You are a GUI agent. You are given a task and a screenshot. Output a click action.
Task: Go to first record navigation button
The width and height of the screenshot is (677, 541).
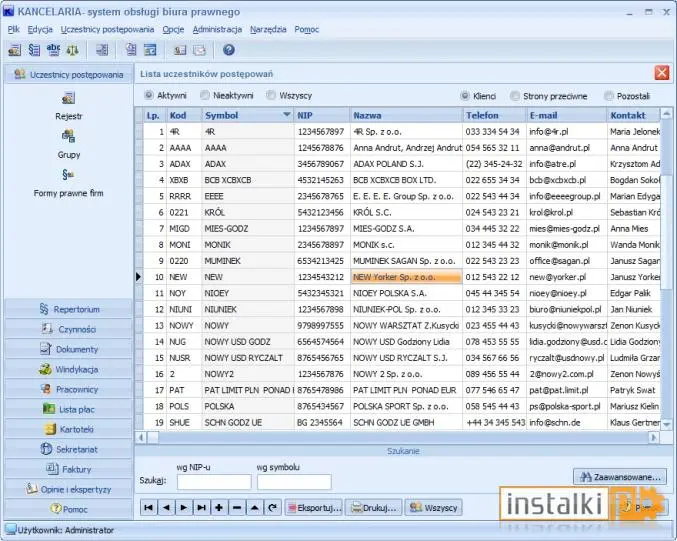(148, 507)
